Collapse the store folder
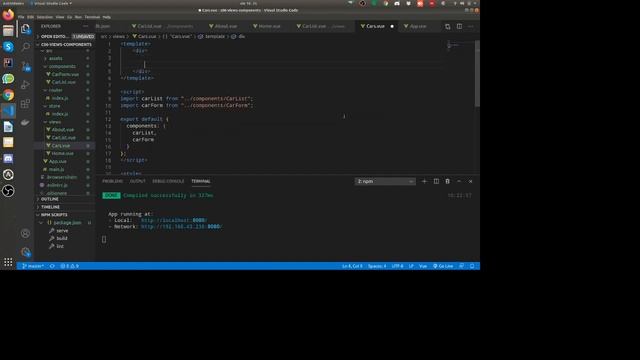640x360 pixels. 54,106
